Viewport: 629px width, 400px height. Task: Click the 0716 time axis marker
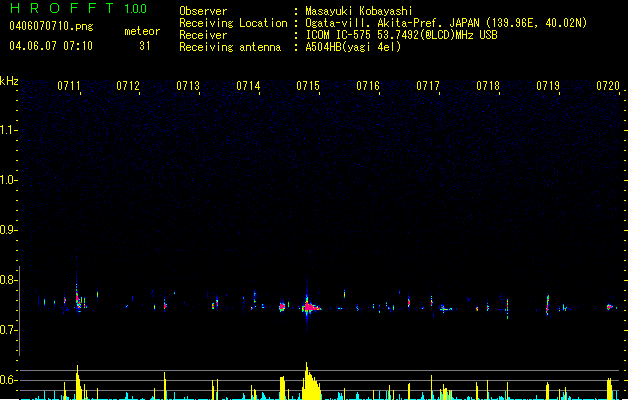[368, 86]
